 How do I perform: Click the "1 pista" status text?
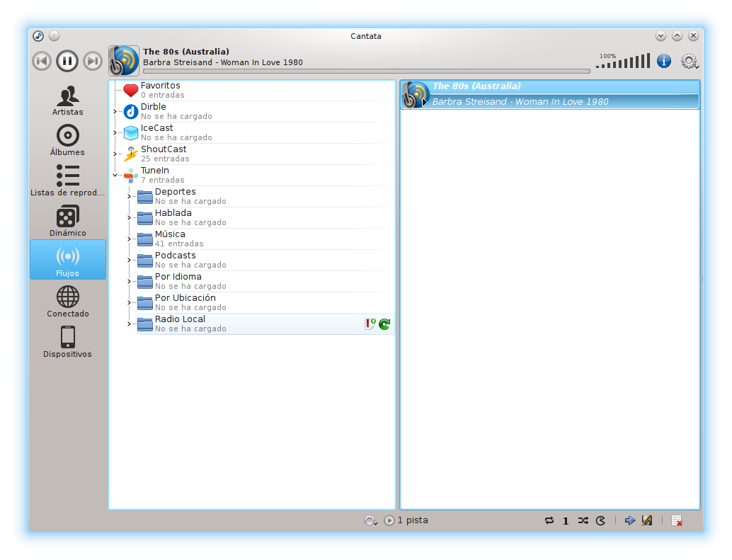[413, 520]
